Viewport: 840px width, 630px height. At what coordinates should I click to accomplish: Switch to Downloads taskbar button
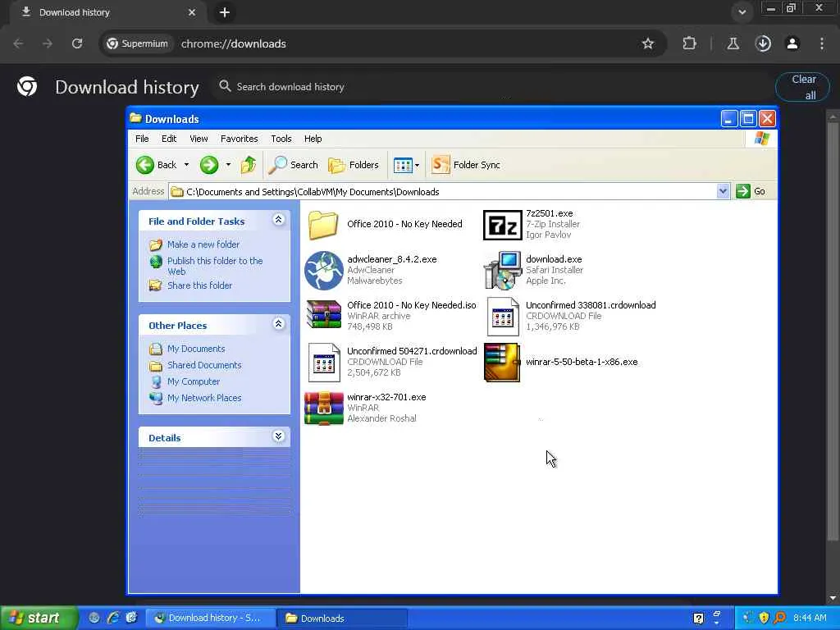342,619
